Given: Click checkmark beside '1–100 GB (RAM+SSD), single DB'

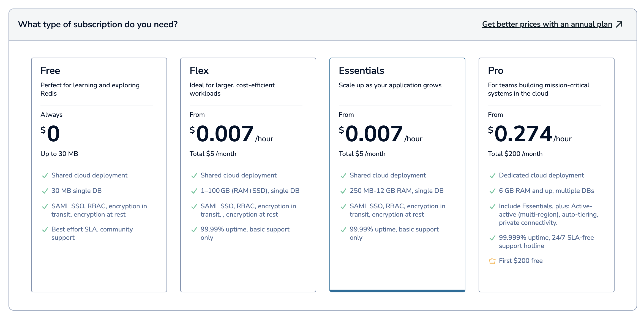Looking at the screenshot, I should pos(194,191).
